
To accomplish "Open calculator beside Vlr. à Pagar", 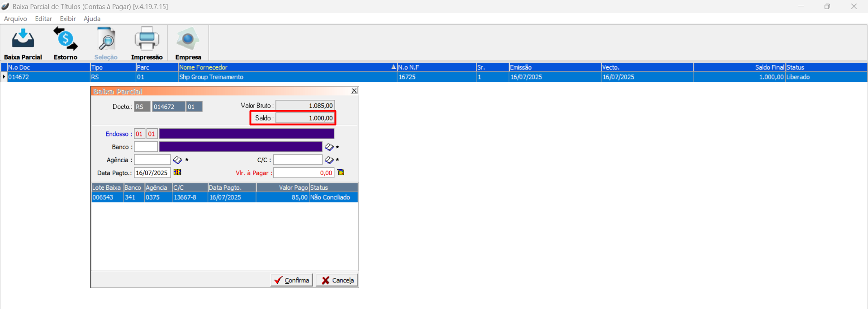I will coord(341,173).
